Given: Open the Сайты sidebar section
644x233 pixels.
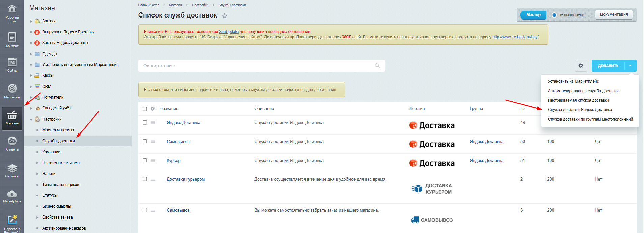Looking at the screenshot, I should point(12,65).
